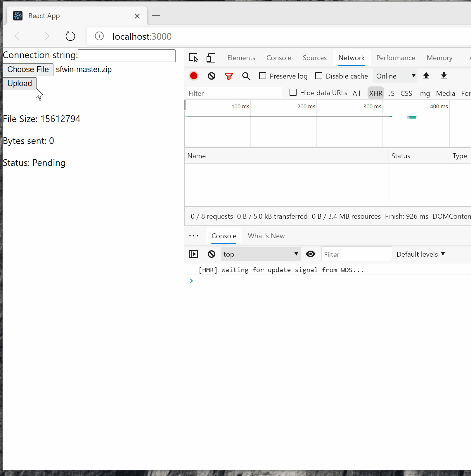Switch to the Performance panel

396,58
